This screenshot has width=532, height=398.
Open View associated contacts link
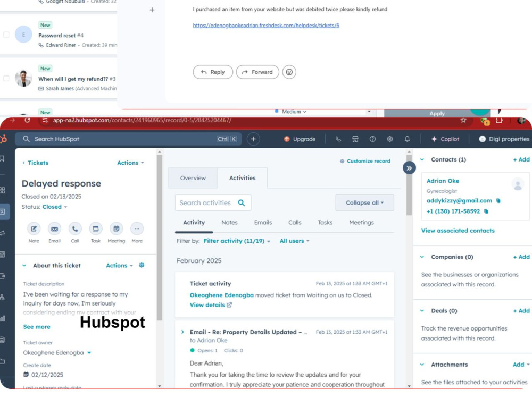458,231
